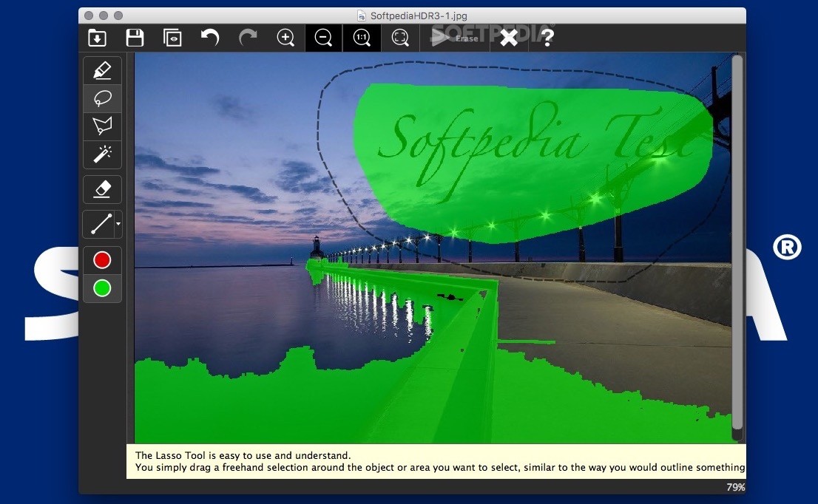Image resolution: width=818 pixels, height=504 pixels.
Task: Toggle Fit to Screen zoom mode
Action: pyautogui.click(x=399, y=37)
